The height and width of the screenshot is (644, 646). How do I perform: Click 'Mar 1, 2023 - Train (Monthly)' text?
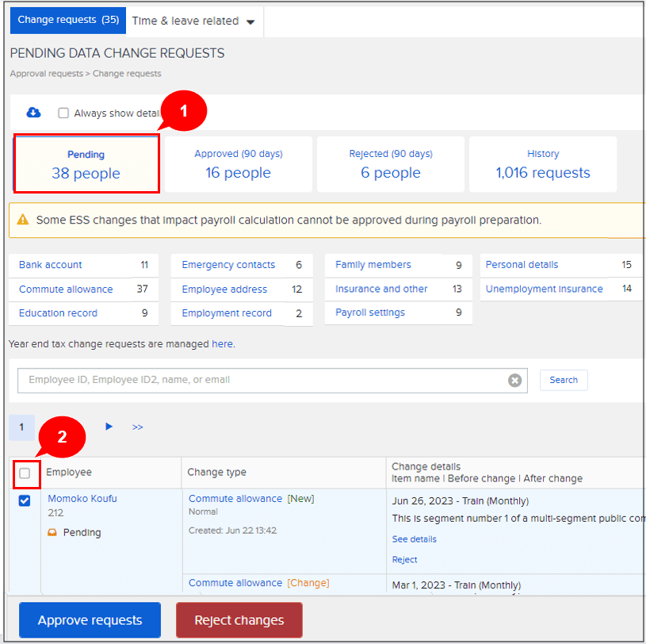pyautogui.click(x=456, y=585)
